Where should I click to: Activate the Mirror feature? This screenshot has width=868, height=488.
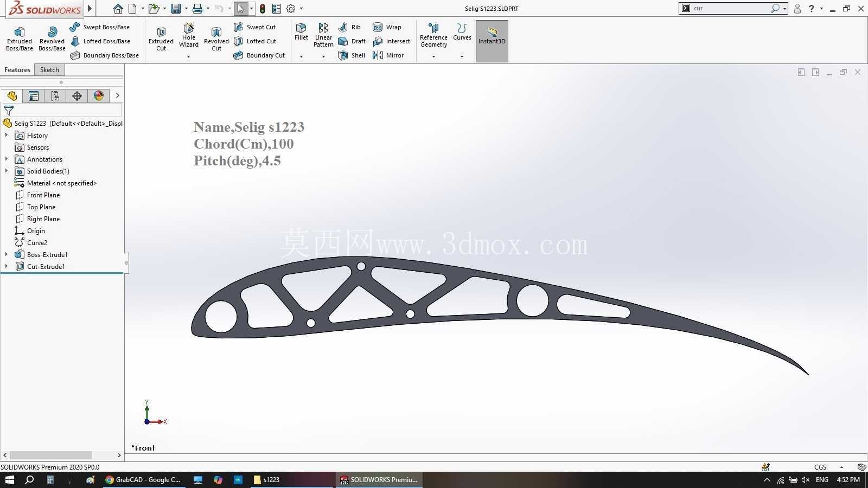click(x=388, y=55)
